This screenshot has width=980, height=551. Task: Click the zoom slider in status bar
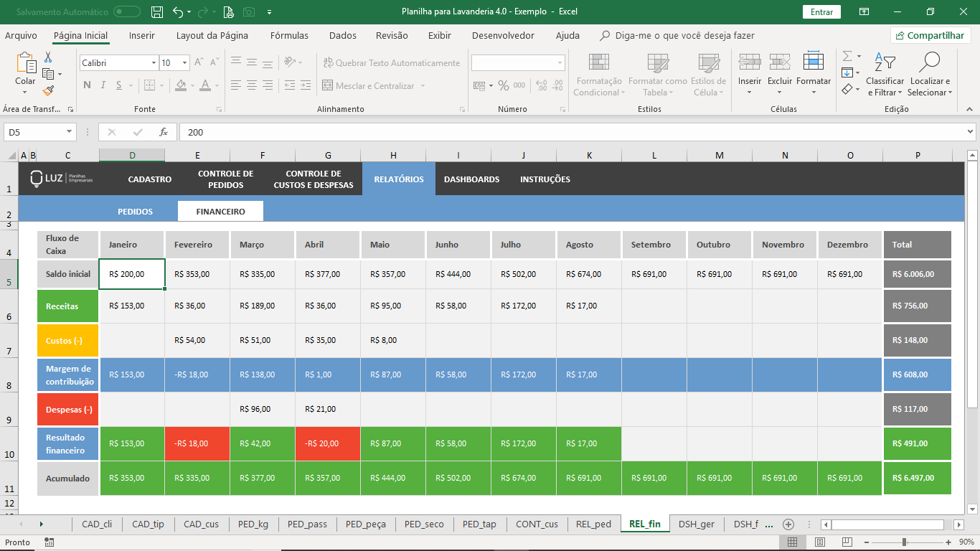[905, 542]
